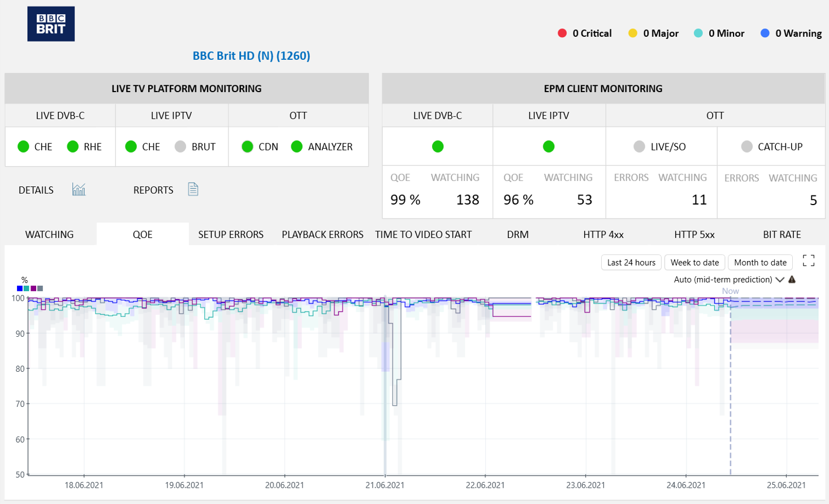Click the Live DVB-C CHE green status dot
The image size is (829, 504).
tap(23, 147)
